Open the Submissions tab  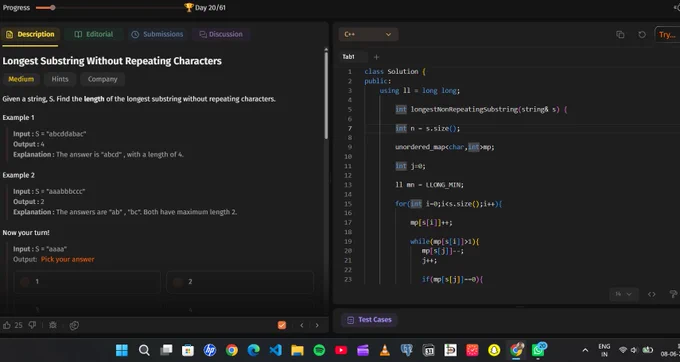157,34
